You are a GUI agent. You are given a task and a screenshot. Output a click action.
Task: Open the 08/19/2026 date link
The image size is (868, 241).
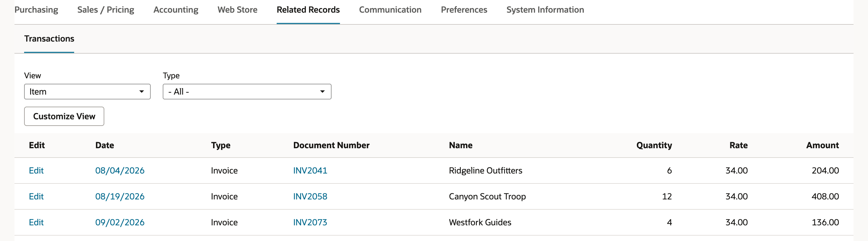point(120,196)
